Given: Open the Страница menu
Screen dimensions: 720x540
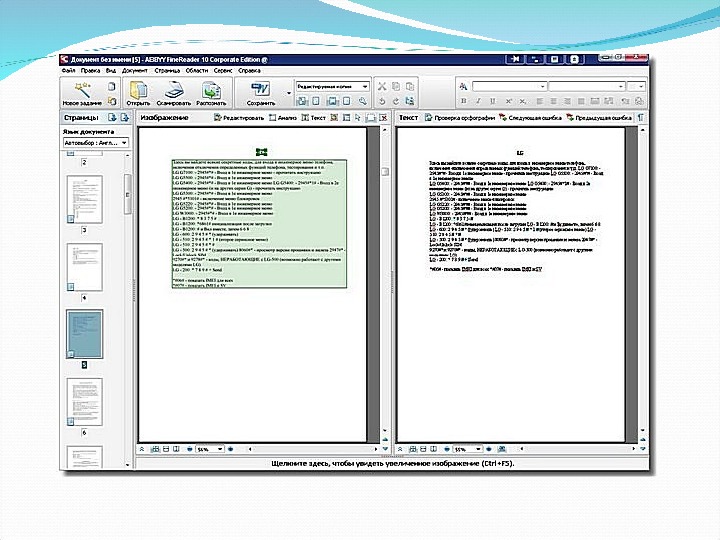Looking at the screenshot, I should tap(167, 71).
